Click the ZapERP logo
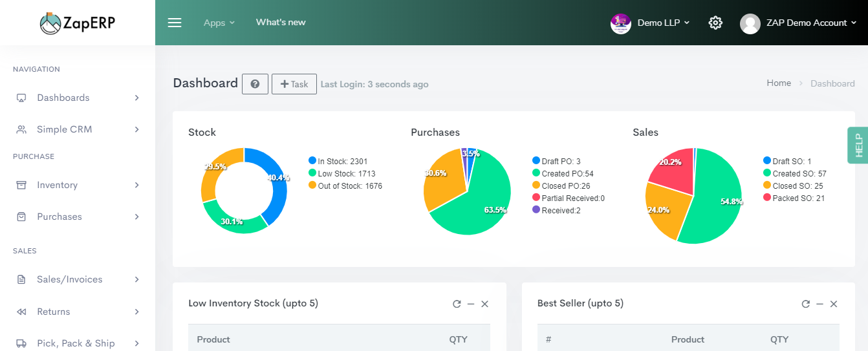This screenshot has width=868, height=351. [x=78, y=23]
